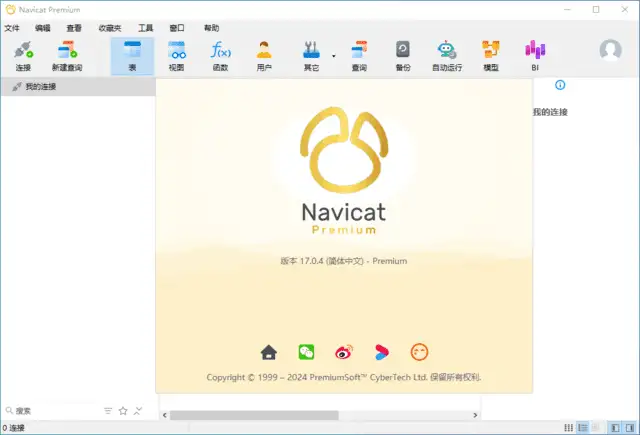This screenshot has height=435, width=640.
Task: Collapse all using the arrows icon
Action: 138,411
